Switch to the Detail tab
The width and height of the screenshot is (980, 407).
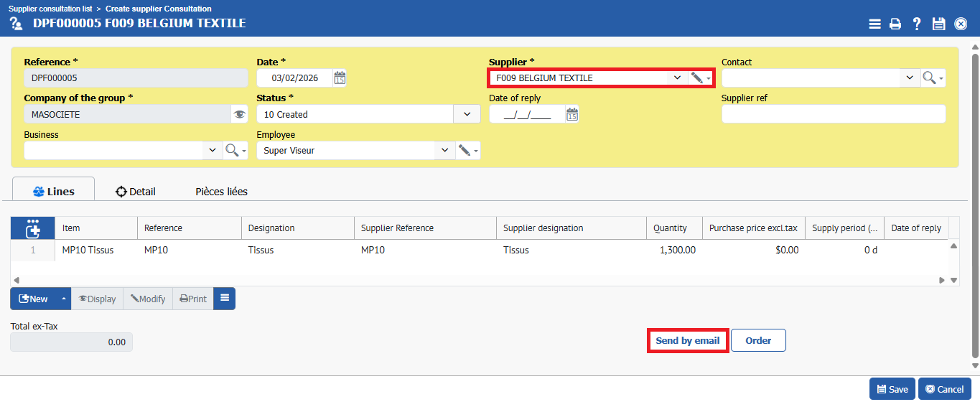click(136, 192)
